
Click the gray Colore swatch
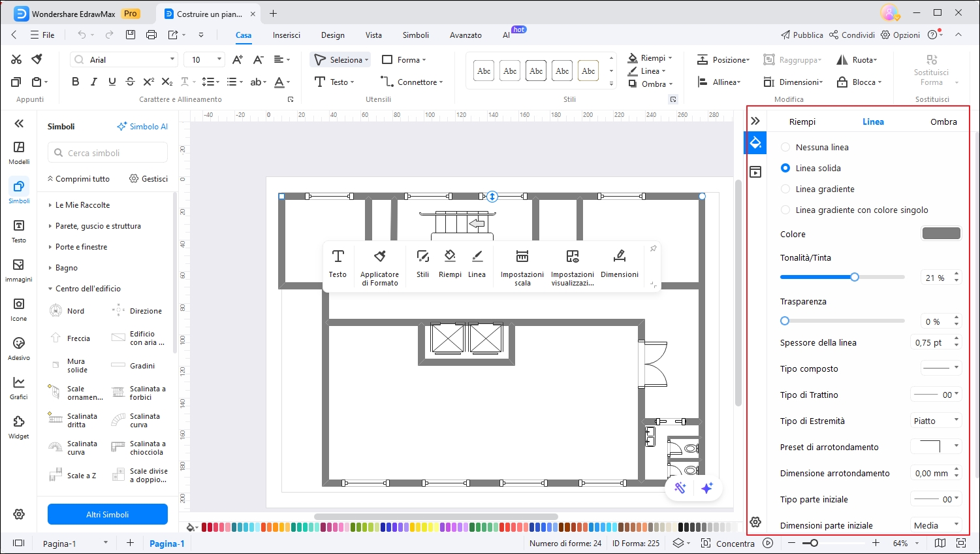(x=941, y=234)
